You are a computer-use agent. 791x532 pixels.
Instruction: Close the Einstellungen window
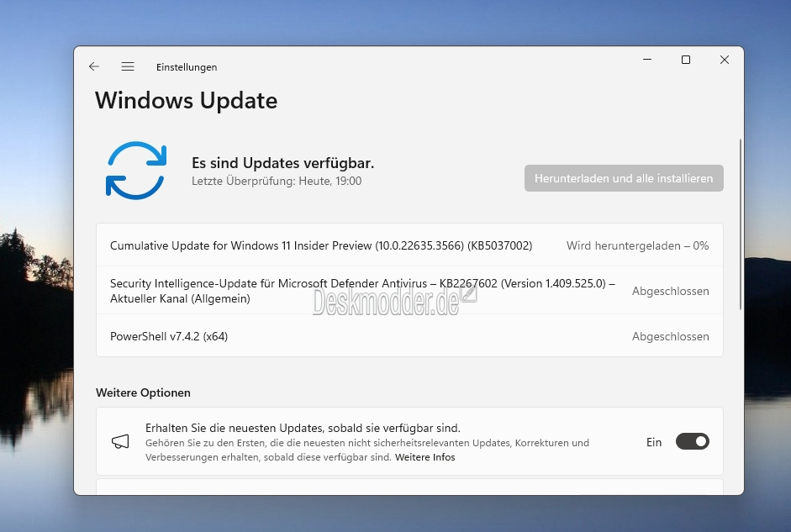click(x=725, y=60)
